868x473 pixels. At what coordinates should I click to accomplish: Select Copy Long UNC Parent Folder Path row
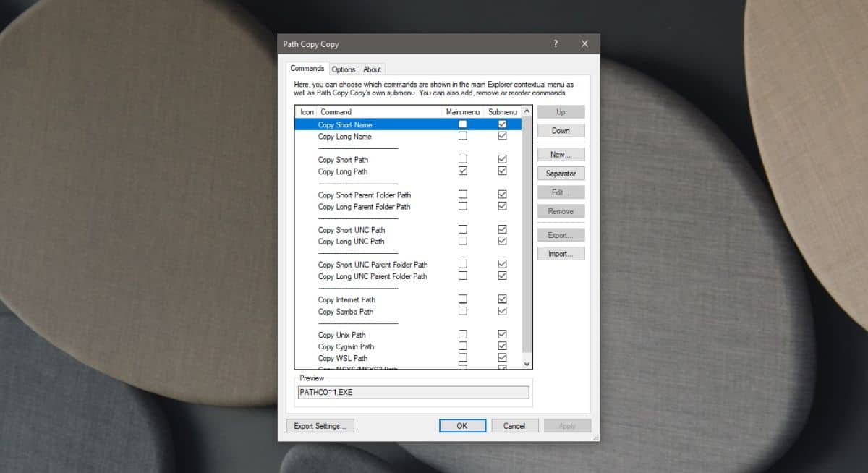coord(407,276)
